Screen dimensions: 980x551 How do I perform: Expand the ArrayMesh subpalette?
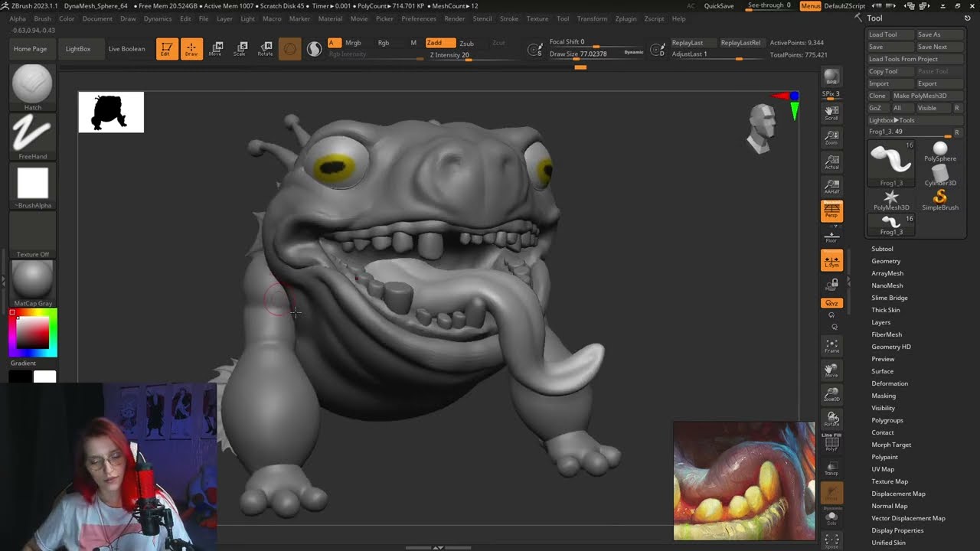887,273
